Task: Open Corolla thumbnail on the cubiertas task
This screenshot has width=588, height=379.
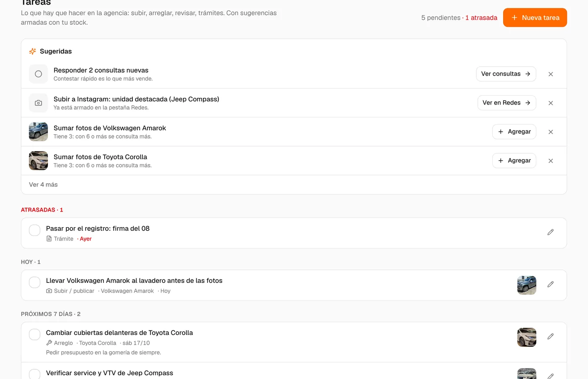Action: [527, 337]
